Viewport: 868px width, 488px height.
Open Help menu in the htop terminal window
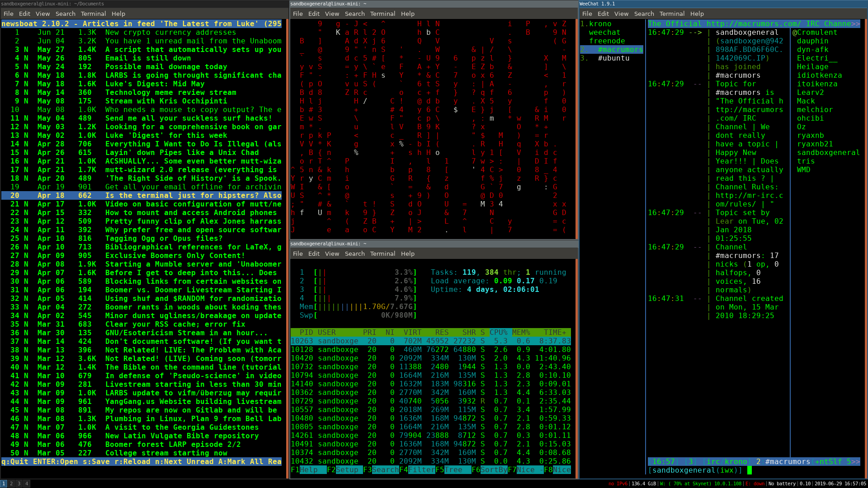408,254
